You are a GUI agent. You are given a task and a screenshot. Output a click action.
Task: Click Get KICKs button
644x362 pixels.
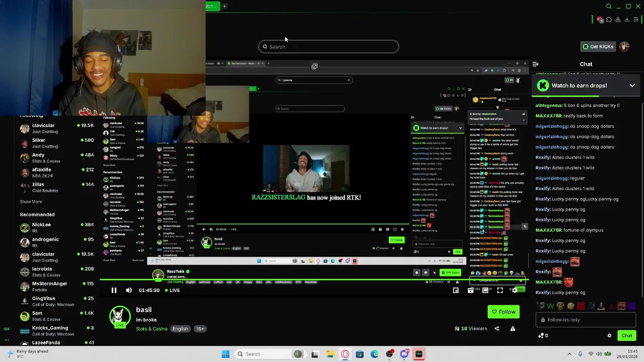598,47
